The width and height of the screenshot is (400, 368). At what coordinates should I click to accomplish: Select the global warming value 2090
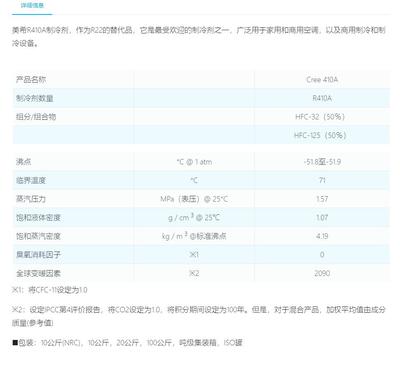[322, 273]
